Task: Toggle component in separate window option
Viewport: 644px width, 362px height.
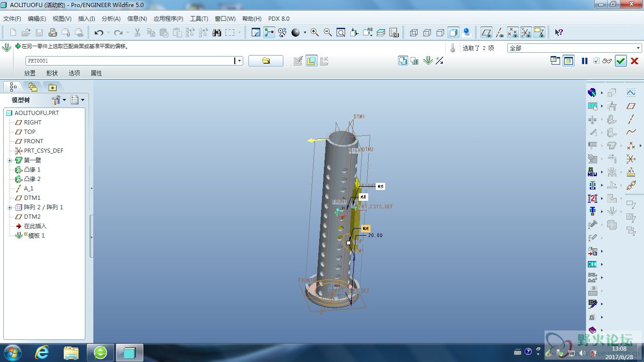Action: click(555, 60)
